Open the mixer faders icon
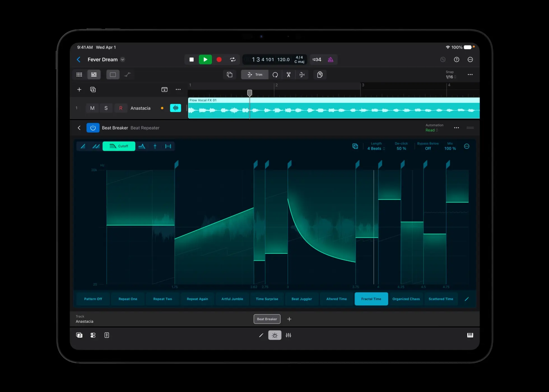This screenshot has width=549, height=392. click(289, 335)
